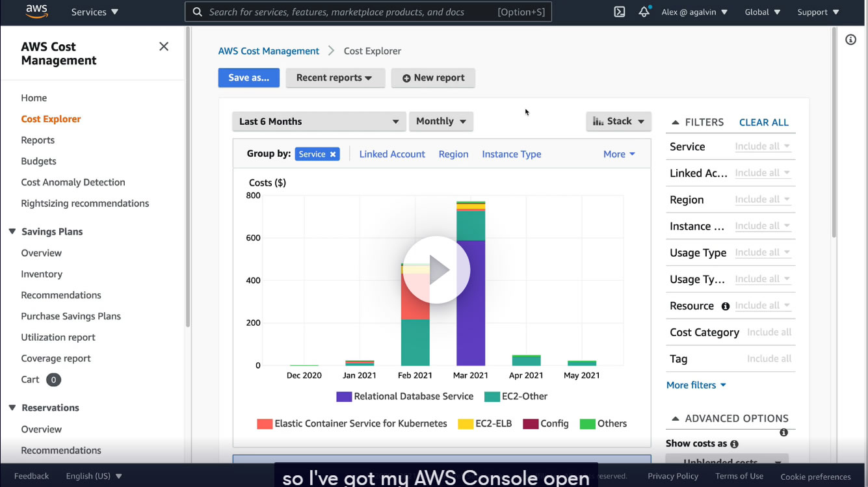Open the Last 6 Months date range dropdown
868x487 pixels.
(319, 122)
